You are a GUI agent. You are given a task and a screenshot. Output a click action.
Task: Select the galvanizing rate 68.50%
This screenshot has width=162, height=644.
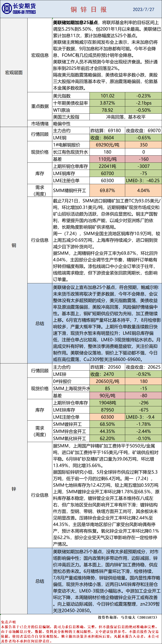[107, 424]
